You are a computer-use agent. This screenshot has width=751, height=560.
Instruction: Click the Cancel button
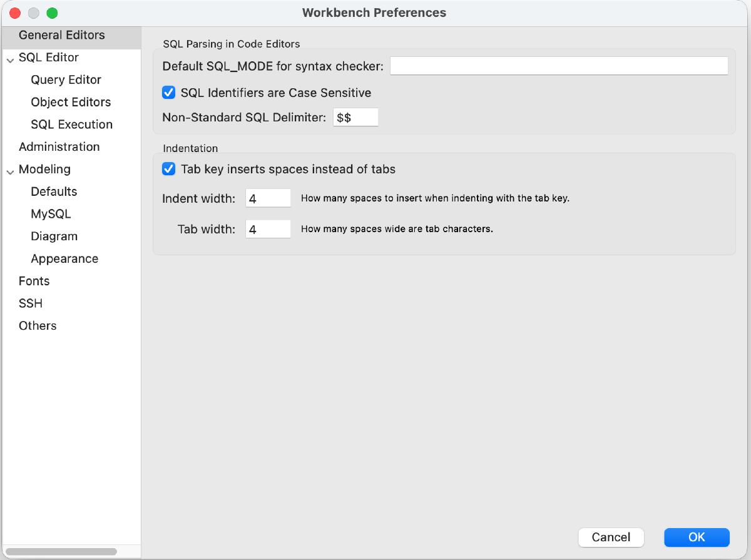(611, 537)
